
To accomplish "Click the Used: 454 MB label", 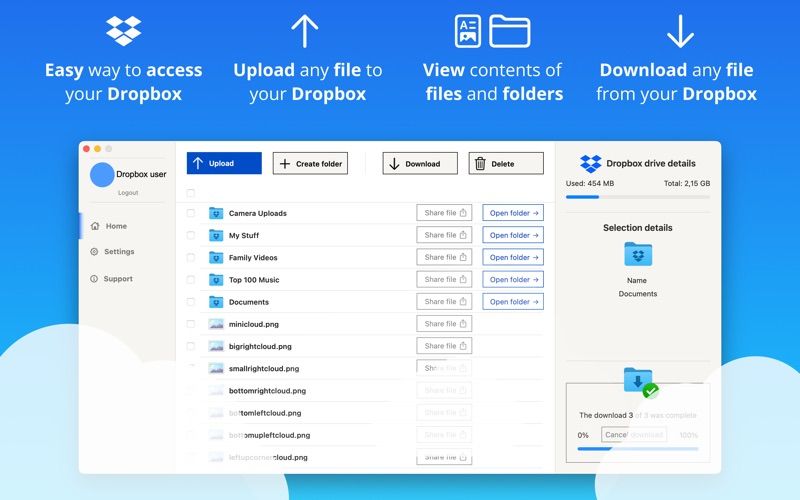I will pyautogui.click(x=590, y=183).
